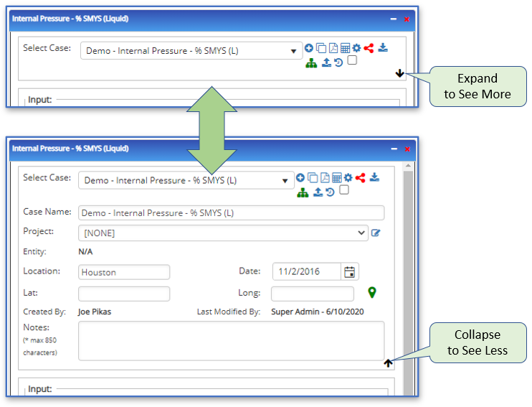
Task: Click share icon in the upper window
Action: [x=369, y=48]
